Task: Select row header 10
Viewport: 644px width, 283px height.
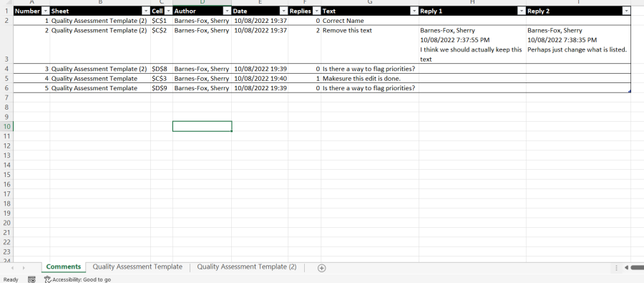Action: click(x=6, y=126)
